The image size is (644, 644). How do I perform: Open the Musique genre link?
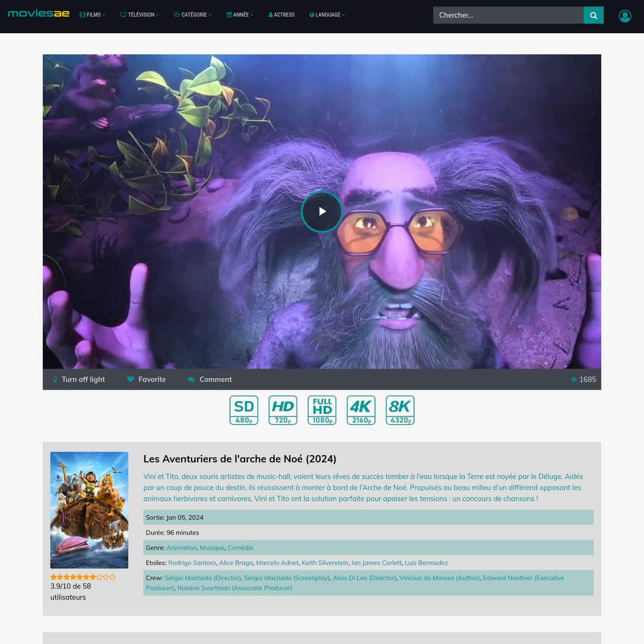(x=212, y=548)
